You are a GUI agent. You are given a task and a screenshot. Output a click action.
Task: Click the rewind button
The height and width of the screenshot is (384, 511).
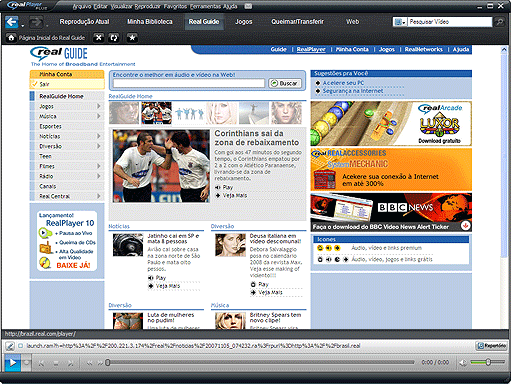89,363
